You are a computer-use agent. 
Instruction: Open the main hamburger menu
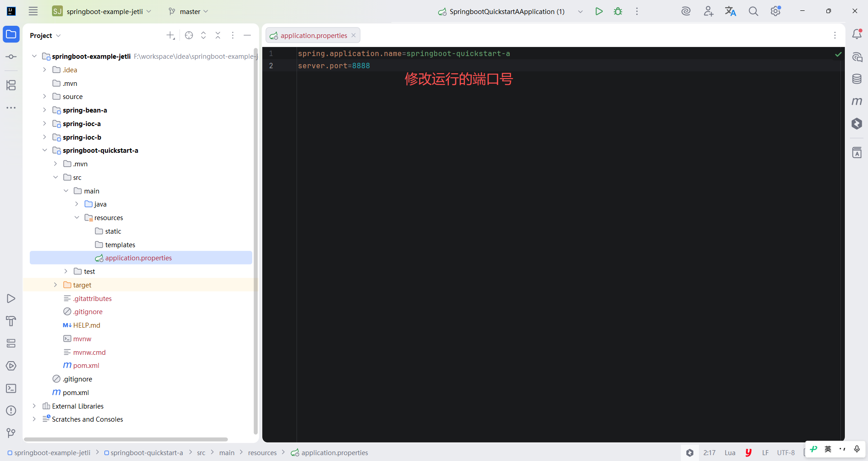click(33, 11)
